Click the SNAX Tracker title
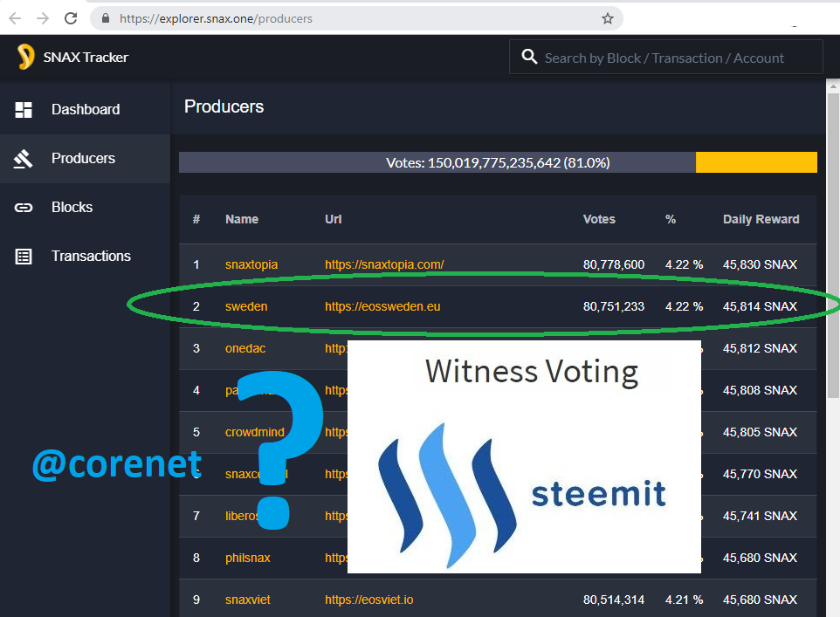The height and width of the screenshot is (617, 840). [86, 58]
